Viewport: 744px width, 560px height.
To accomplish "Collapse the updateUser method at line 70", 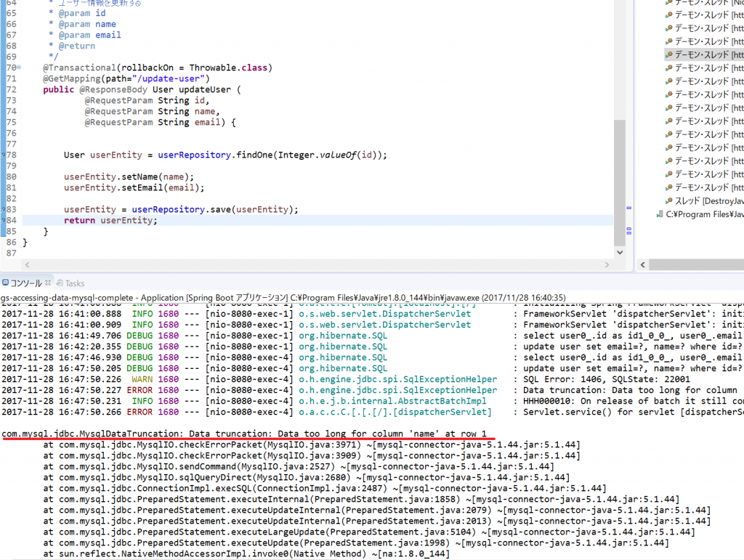I will [x=19, y=68].
